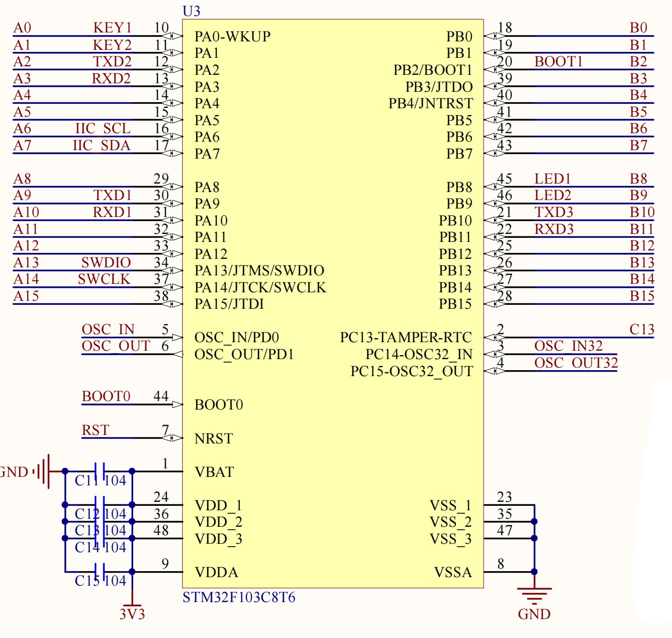This screenshot has height=638, width=672.
Task: Click the A15 port label
Action: [x=26, y=296]
